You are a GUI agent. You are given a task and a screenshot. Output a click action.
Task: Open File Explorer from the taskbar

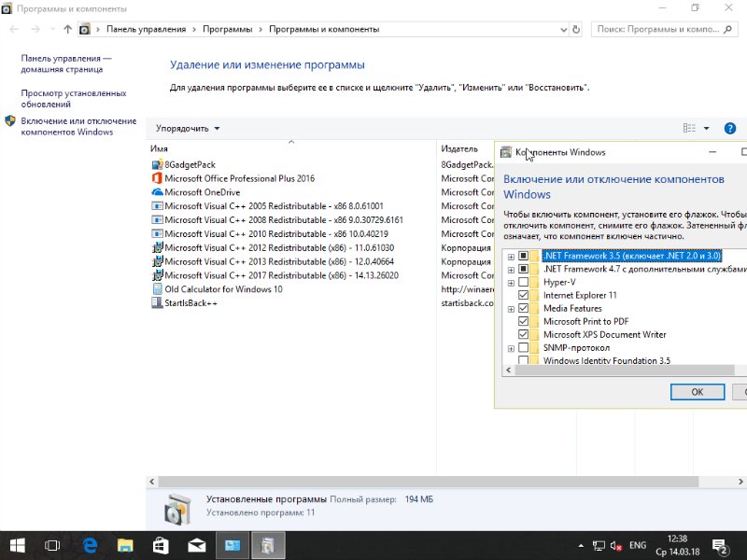click(x=125, y=545)
